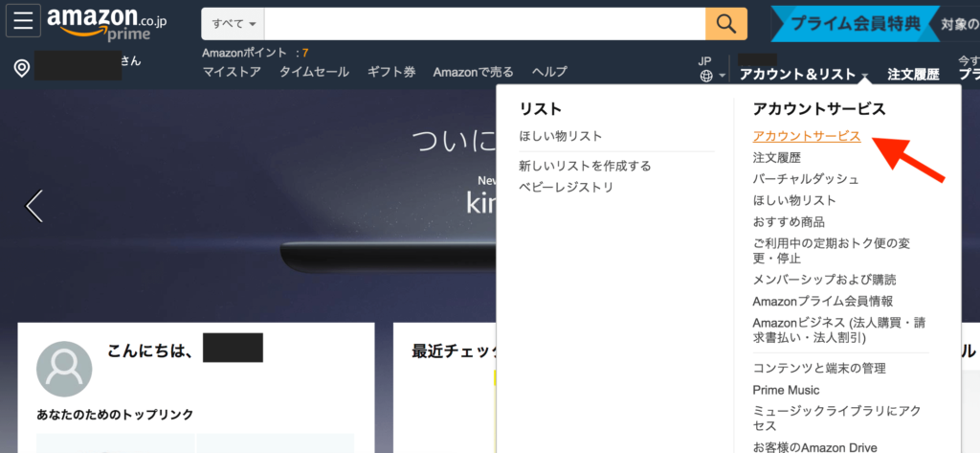
Task: Select お客様のAmazon Drive entry
Action: tap(815, 446)
